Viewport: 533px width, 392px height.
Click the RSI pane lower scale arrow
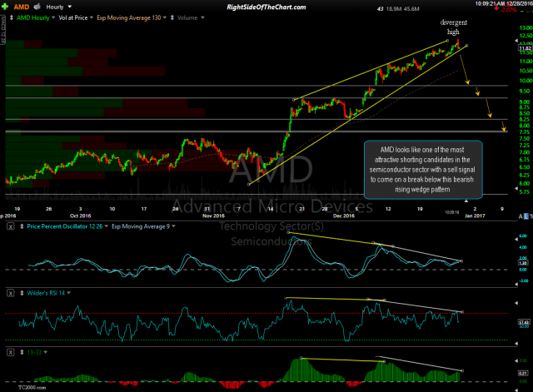[x=516, y=344]
